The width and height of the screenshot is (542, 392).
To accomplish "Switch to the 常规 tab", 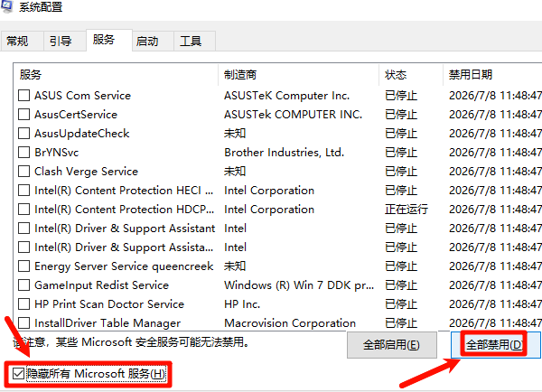I will 22,42.
